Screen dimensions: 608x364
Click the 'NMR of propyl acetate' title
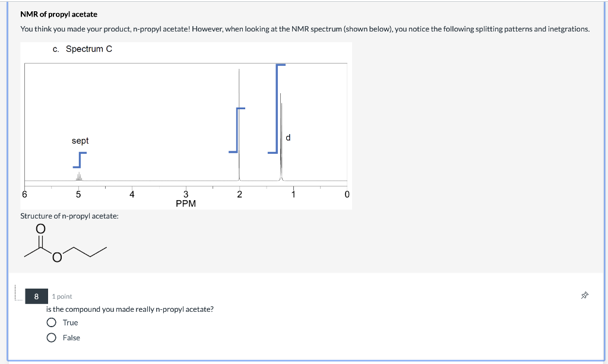point(59,14)
